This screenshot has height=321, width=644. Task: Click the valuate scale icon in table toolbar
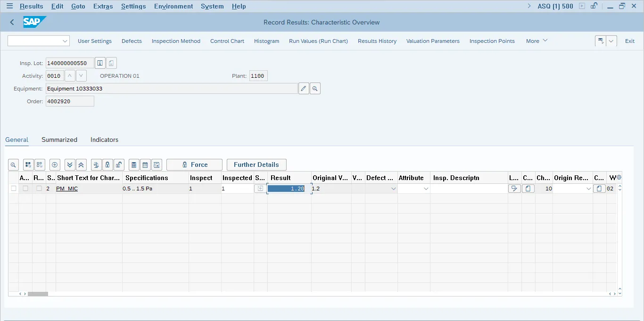[x=96, y=165]
